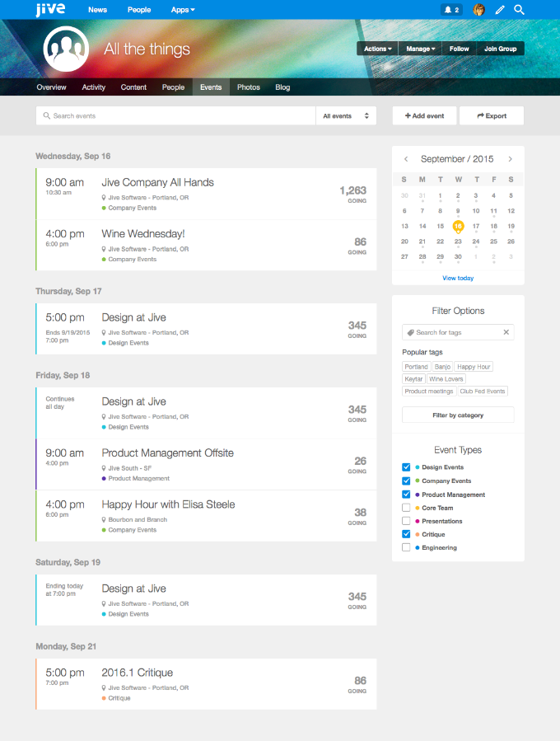
Task: Expand the Manage dropdown
Action: [420, 49]
